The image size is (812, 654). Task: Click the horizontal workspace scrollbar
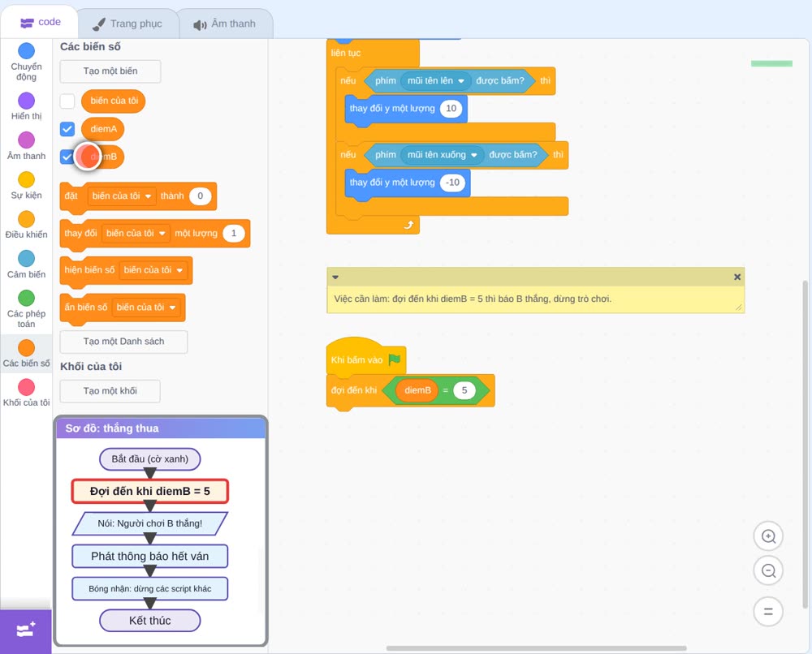[537, 648]
